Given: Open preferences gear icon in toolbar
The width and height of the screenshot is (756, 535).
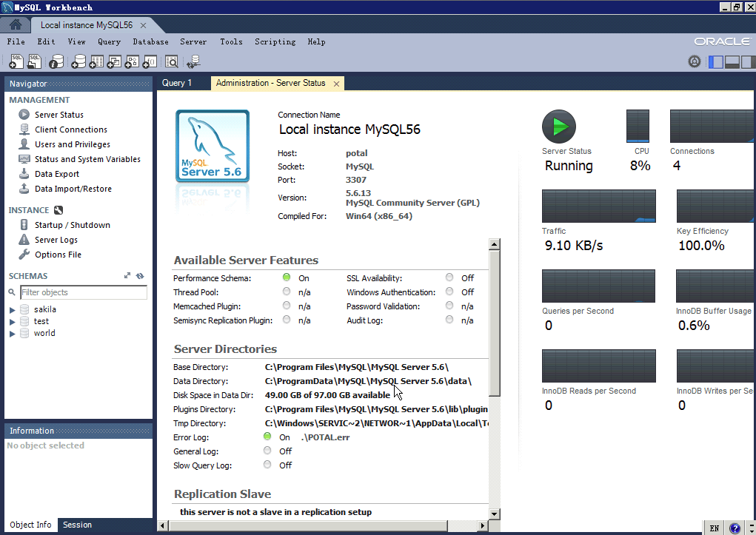Looking at the screenshot, I should tap(695, 61).
